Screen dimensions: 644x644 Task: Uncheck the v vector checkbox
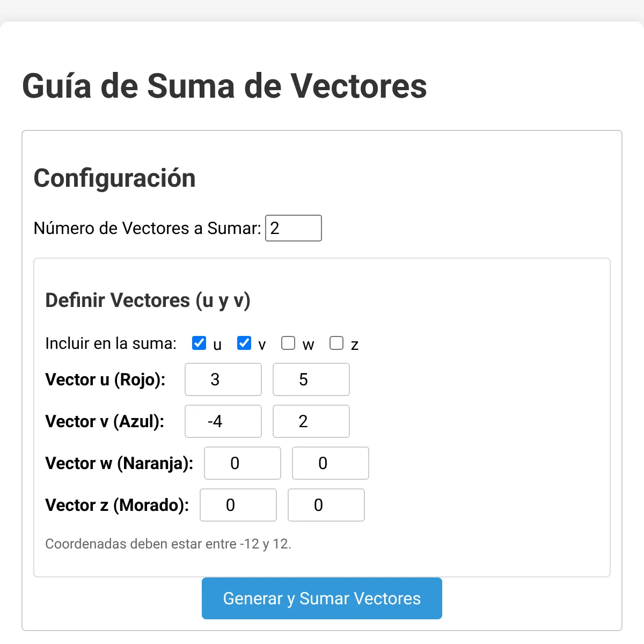pos(244,343)
